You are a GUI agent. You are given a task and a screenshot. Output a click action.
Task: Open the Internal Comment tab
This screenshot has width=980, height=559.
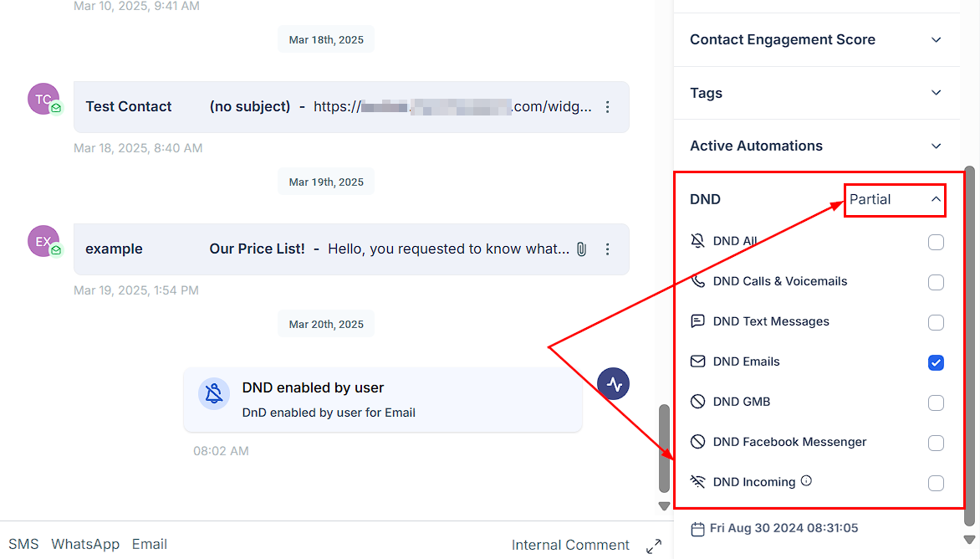[x=570, y=546]
